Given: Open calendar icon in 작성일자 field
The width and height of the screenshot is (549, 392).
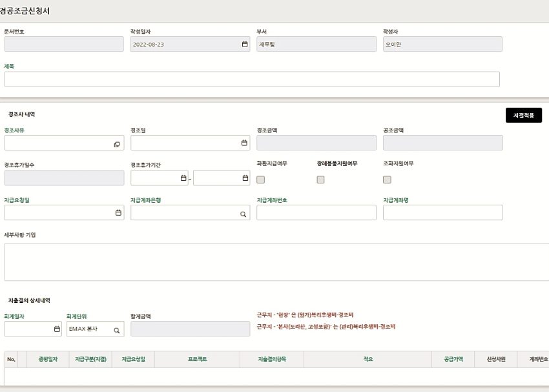Looking at the screenshot, I should 245,44.
